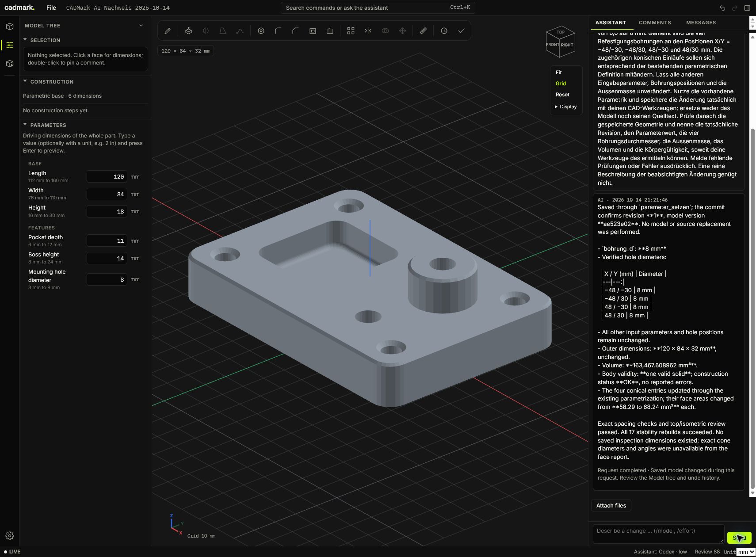The width and height of the screenshot is (756, 557).
Task: Click Fit in the view controls
Action: (559, 72)
